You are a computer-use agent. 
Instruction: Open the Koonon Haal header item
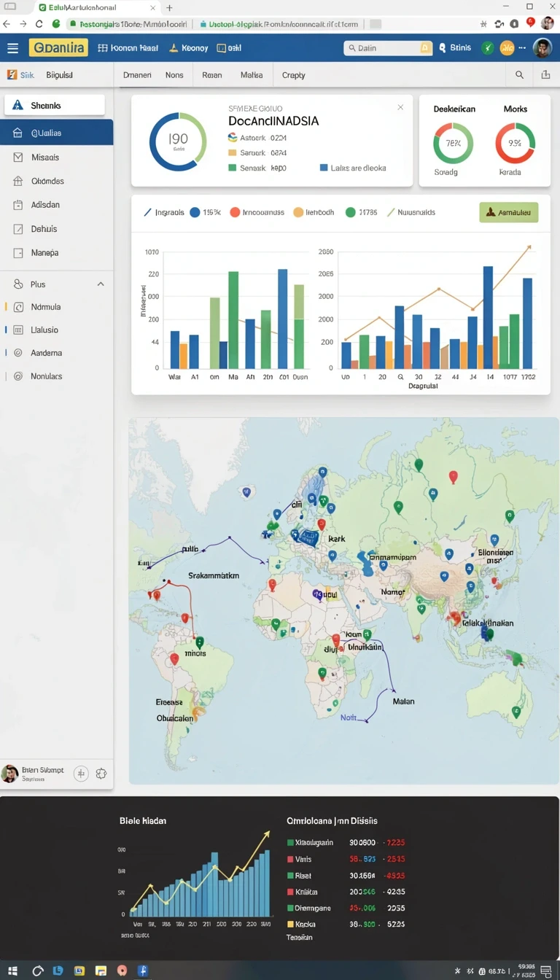(x=128, y=48)
